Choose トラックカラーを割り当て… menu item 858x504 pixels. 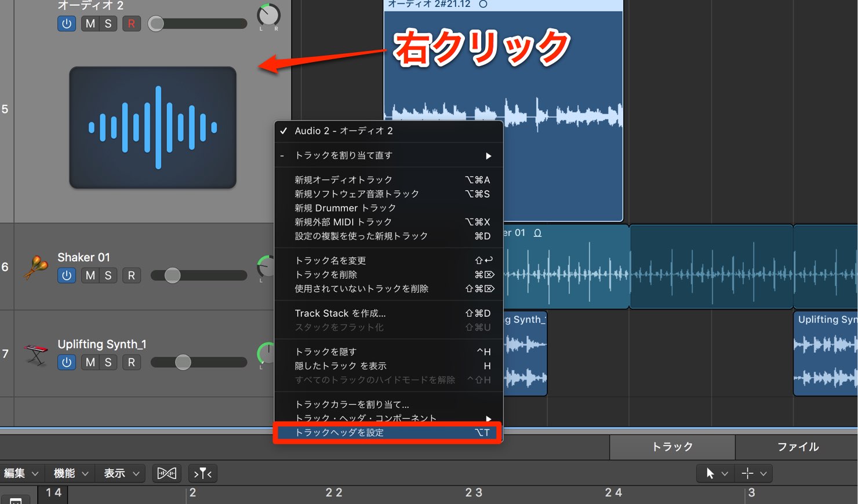388,404
